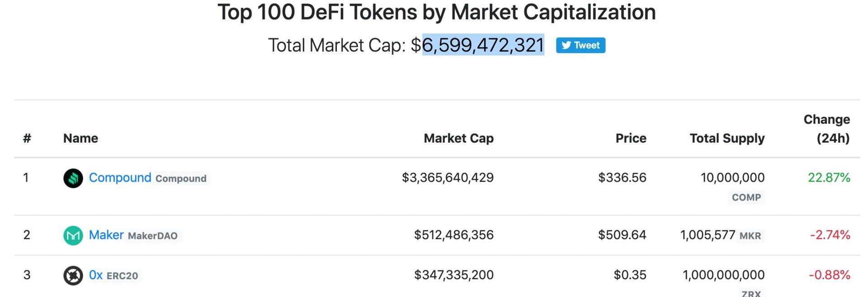Click the Total Supply column header
Screen dimensions: 868x297
tap(727, 138)
